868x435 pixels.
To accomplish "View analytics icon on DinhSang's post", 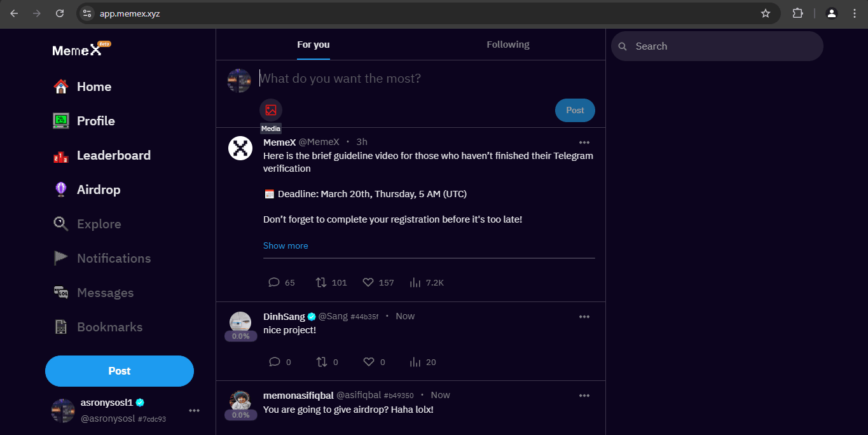I will 415,362.
